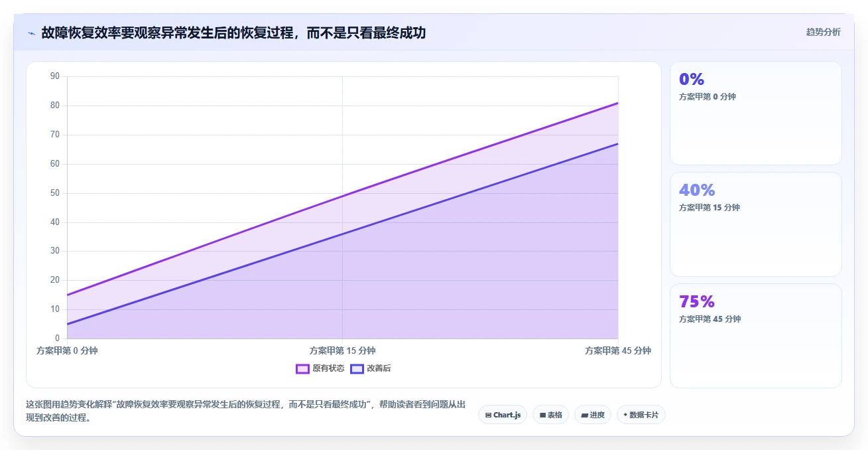Click the x-axis label 方案甲第 45 分钟

point(618,350)
